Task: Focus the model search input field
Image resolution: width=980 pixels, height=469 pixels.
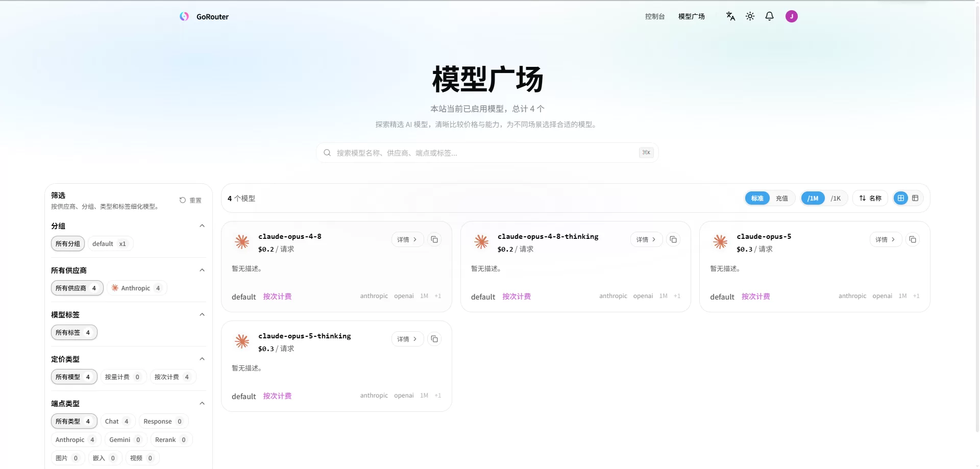Action: pyautogui.click(x=487, y=153)
